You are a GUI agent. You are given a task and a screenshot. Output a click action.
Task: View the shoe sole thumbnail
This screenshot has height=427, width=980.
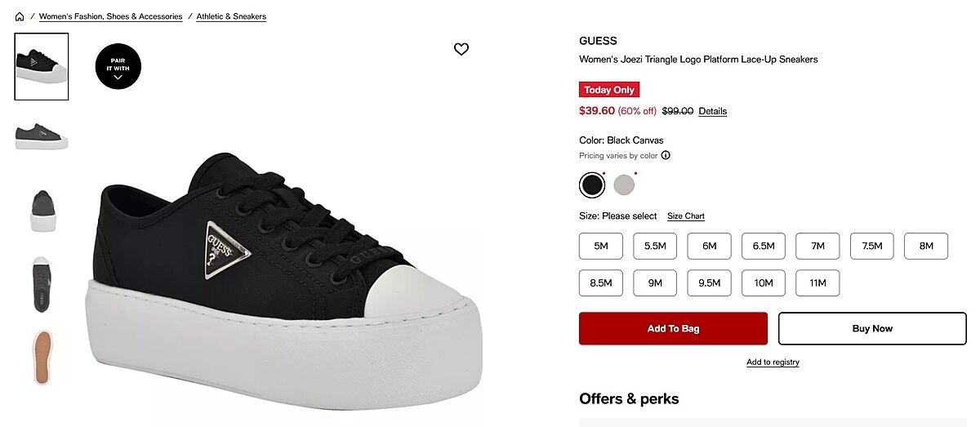[x=42, y=357]
